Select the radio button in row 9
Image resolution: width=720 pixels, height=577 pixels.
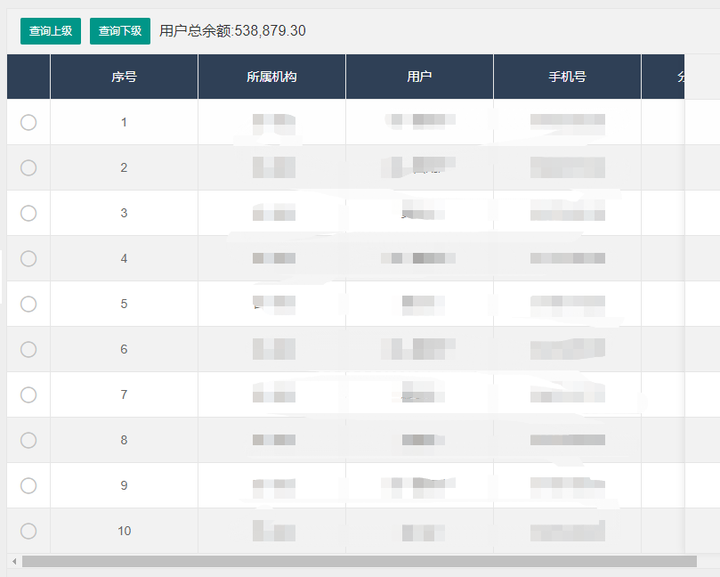28,486
